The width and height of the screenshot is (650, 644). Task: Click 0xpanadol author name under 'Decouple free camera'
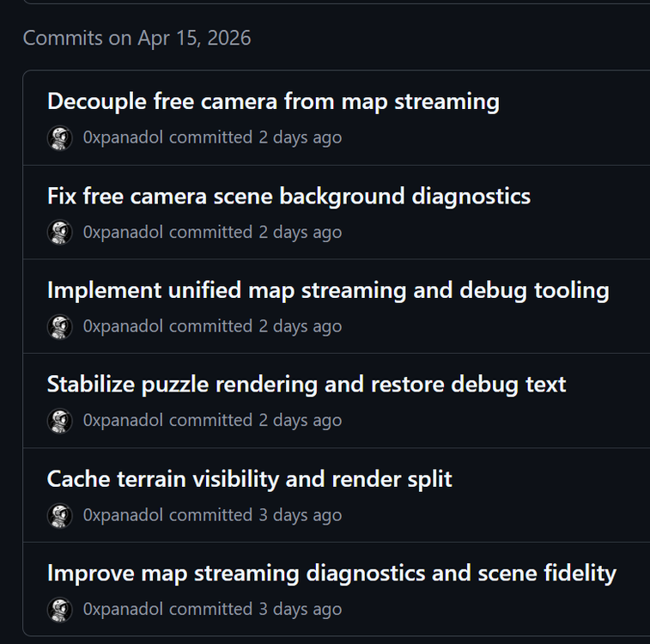123,137
